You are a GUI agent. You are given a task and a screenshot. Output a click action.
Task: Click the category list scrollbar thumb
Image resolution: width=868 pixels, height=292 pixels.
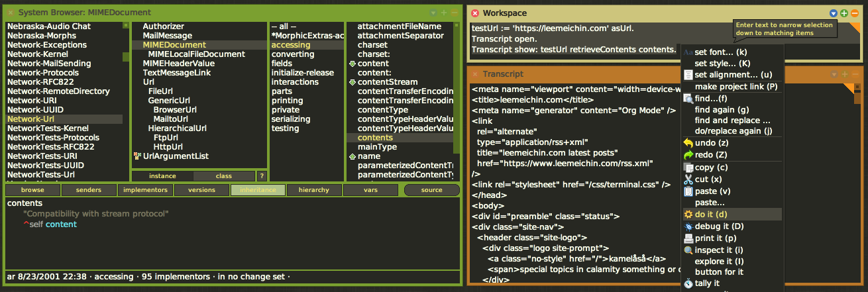pos(126,56)
